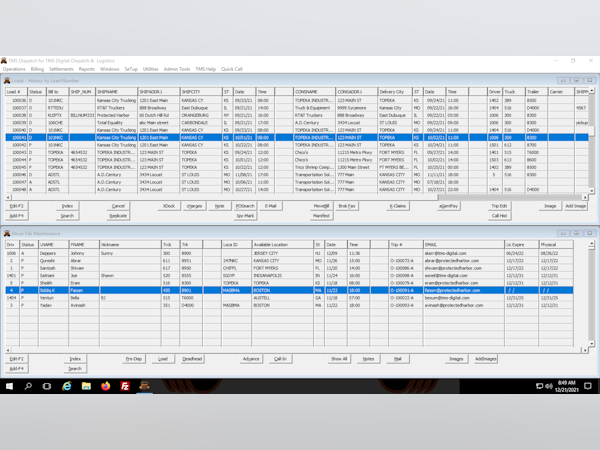Viewport: 600px width, 450px height.
Task: Click the SHIPNAME column header
Action: 116,92
